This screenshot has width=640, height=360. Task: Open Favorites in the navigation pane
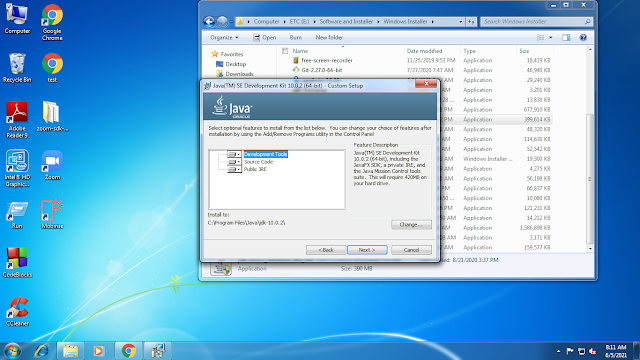click(x=227, y=54)
